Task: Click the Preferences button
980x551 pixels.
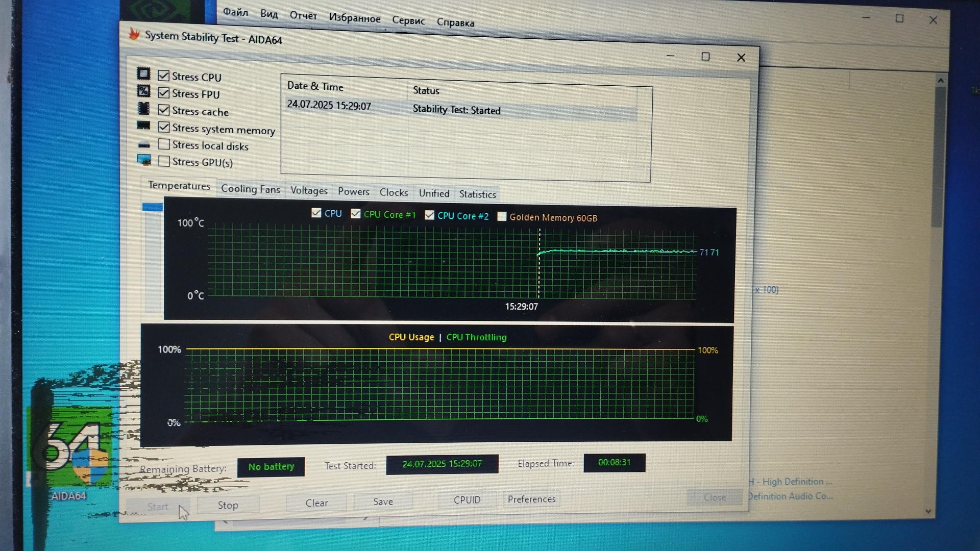Action: tap(531, 499)
